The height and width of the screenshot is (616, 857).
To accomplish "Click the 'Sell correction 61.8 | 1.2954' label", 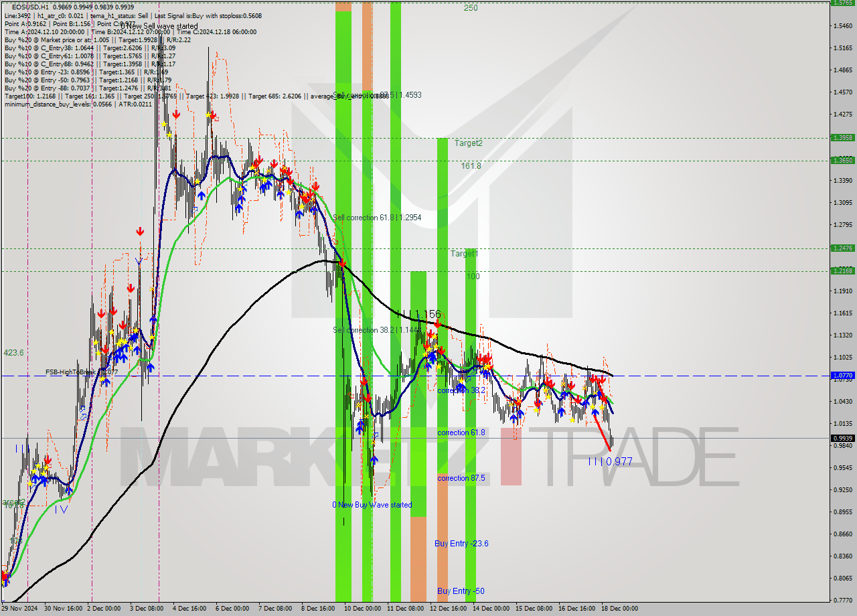I will coord(377,218).
